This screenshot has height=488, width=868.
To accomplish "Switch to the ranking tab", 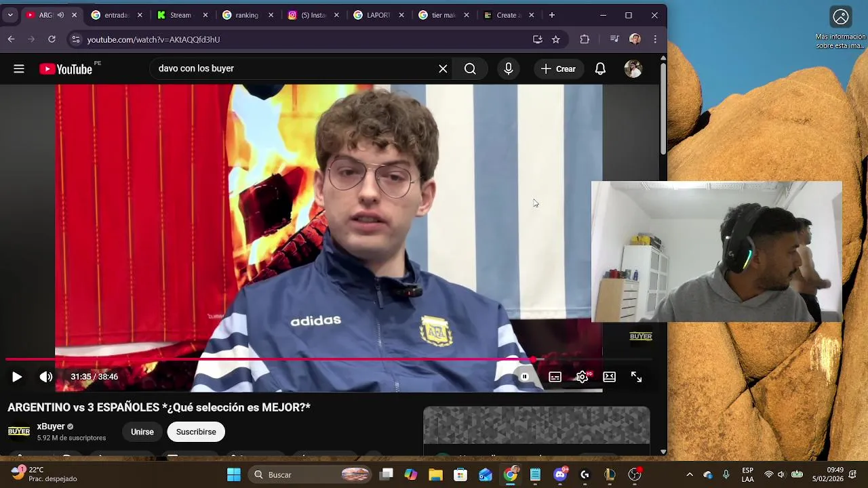I will pos(247,15).
